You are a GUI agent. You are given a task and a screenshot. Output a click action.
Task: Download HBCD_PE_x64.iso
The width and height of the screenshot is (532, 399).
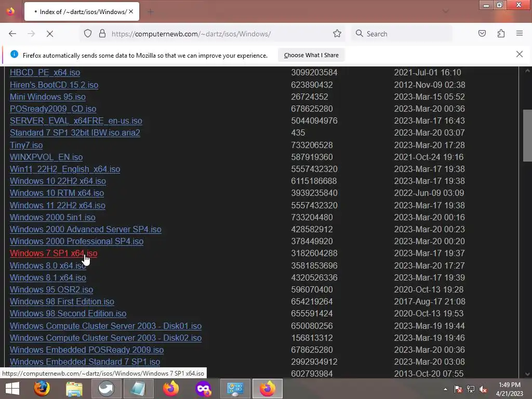pos(45,73)
